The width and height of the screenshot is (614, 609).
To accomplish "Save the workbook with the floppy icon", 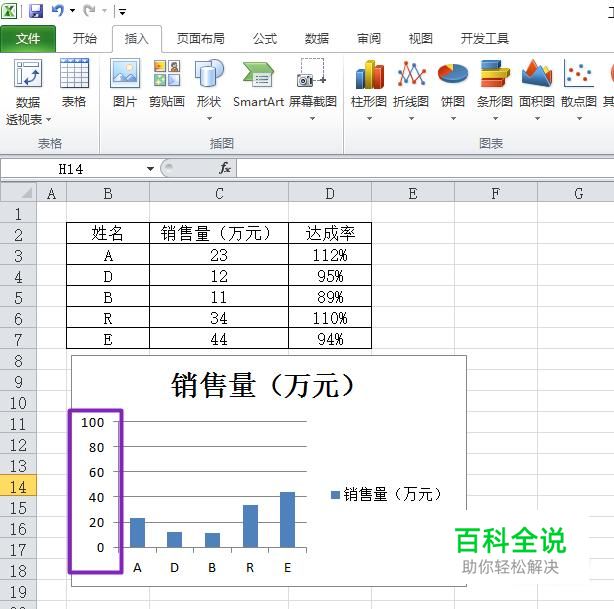I will (x=36, y=11).
